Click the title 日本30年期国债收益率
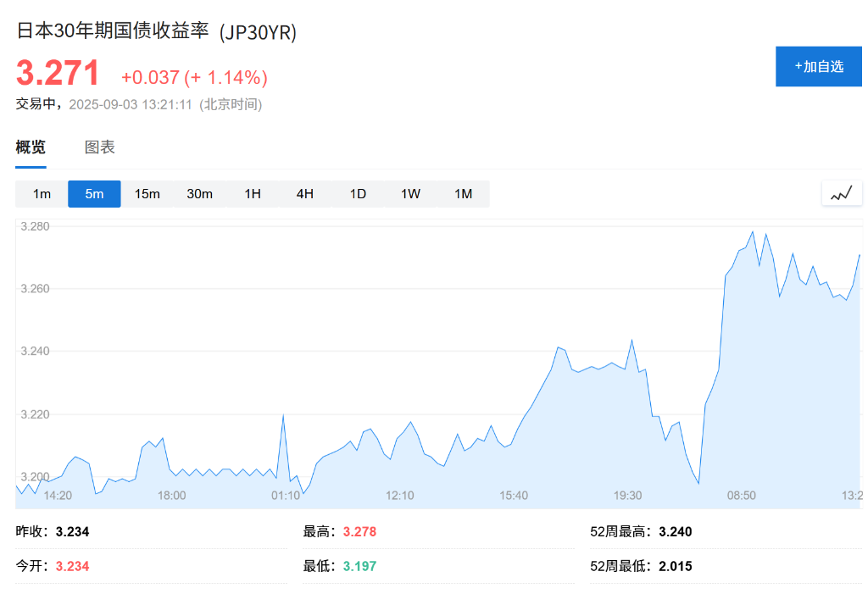 click(x=113, y=31)
